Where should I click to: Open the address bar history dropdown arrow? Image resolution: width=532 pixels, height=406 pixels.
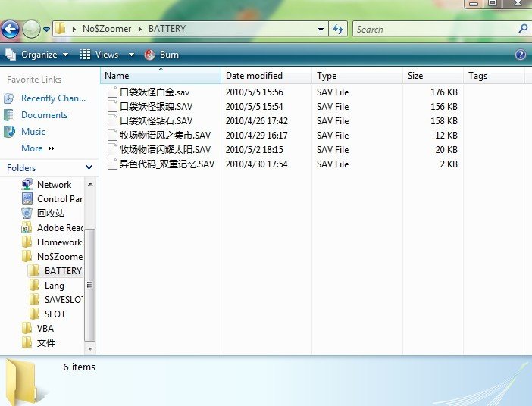coord(321,30)
